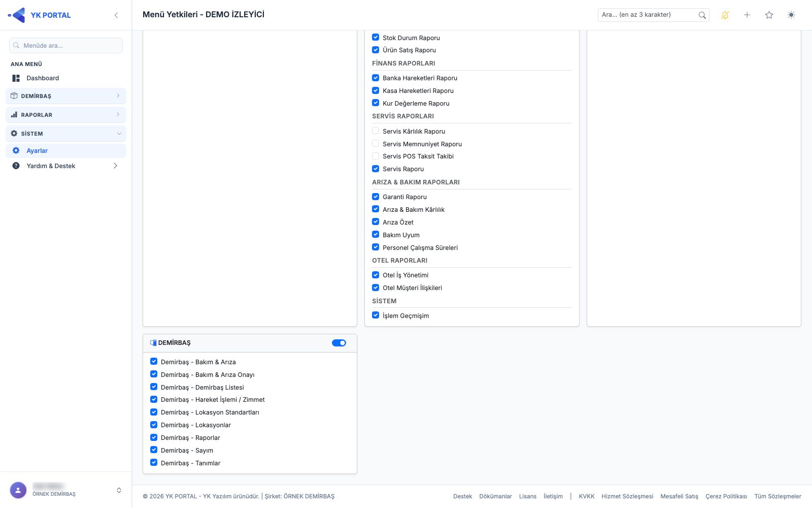Click the Ayarlar gear icon

pos(16,151)
